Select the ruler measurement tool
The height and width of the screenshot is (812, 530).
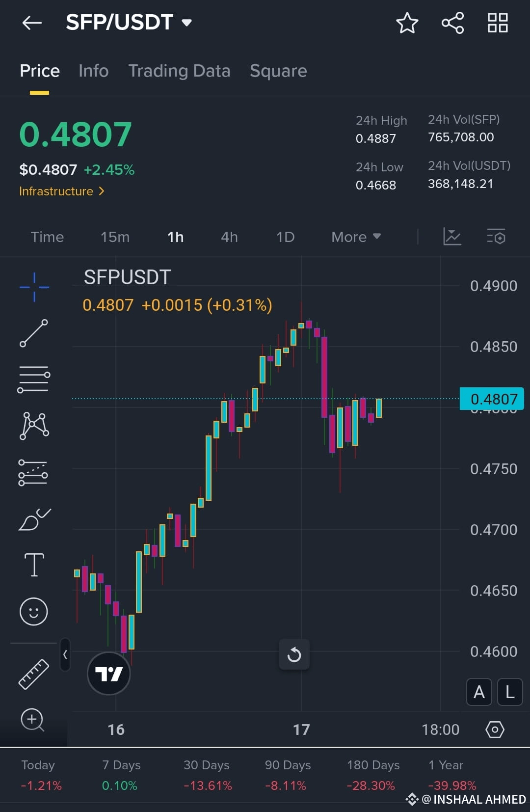(x=33, y=675)
